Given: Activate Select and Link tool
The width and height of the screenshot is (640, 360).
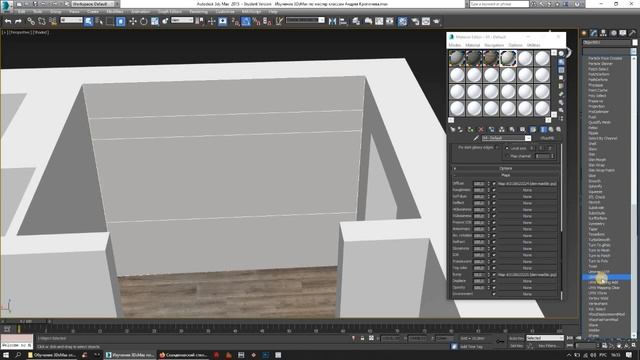Looking at the screenshot, I should [x=31, y=21].
